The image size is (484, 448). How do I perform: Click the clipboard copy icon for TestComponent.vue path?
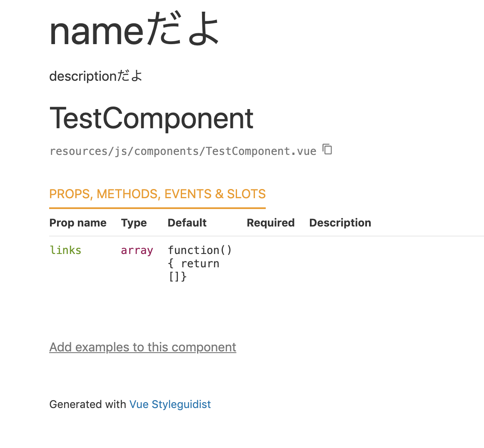pyautogui.click(x=327, y=149)
